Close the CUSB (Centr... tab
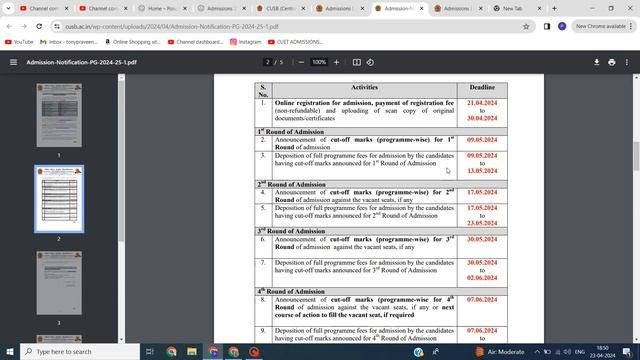The image size is (640, 360). [x=303, y=8]
